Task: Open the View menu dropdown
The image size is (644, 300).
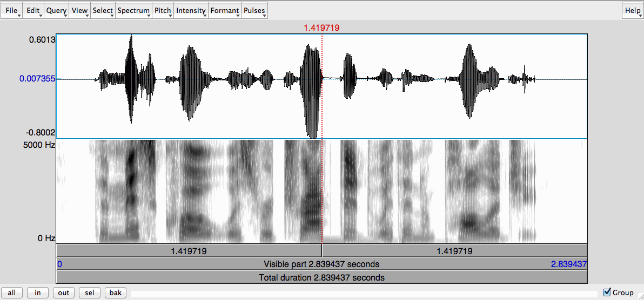Action: pos(79,11)
